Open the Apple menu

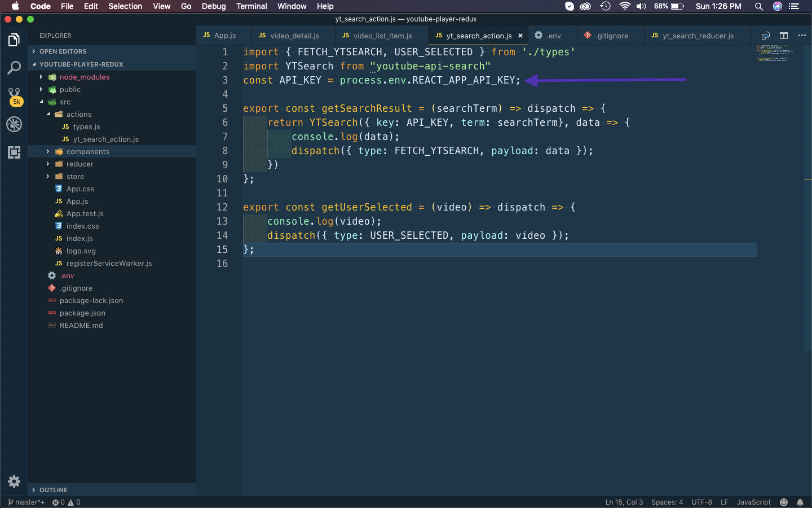click(15, 6)
